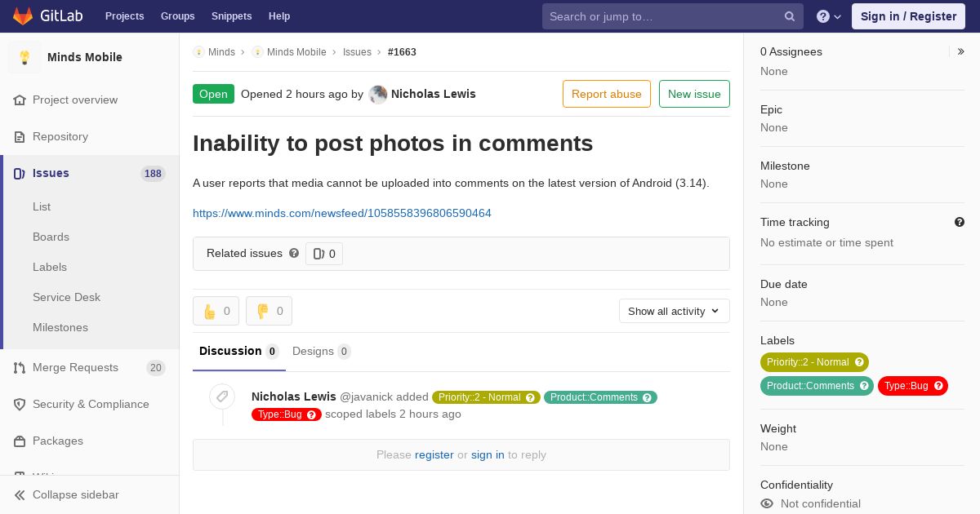Image resolution: width=980 pixels, height=514 pixels.
Task: Click the related issues count badge
Action: (324, 254)
